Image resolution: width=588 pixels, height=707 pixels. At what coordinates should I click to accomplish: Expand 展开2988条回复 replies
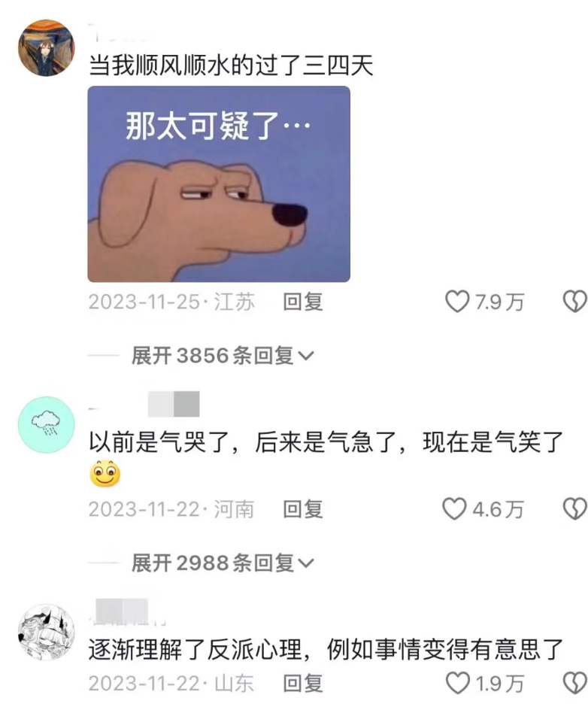223,563
